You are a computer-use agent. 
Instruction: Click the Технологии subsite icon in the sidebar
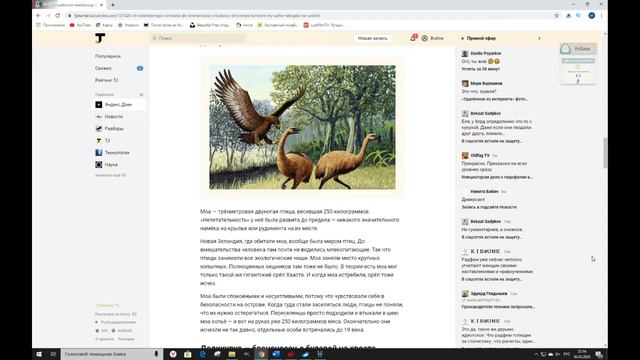(x=98, y=153)
